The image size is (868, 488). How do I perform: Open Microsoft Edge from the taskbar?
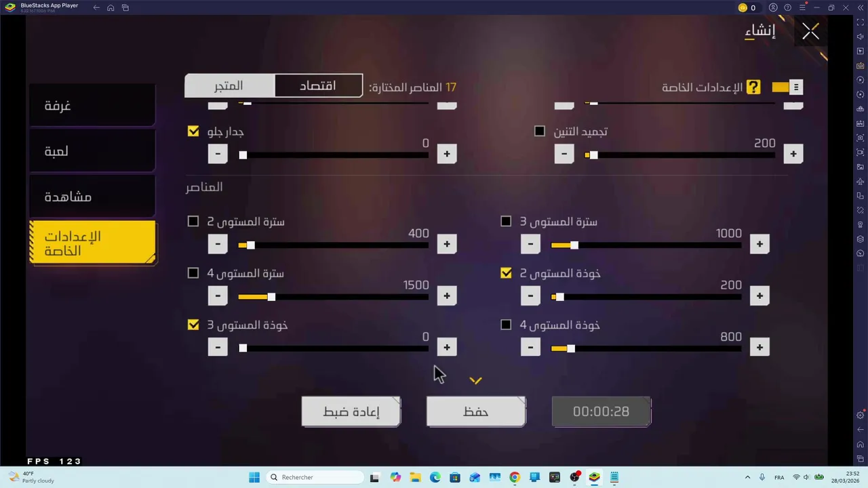coord(435,477)
